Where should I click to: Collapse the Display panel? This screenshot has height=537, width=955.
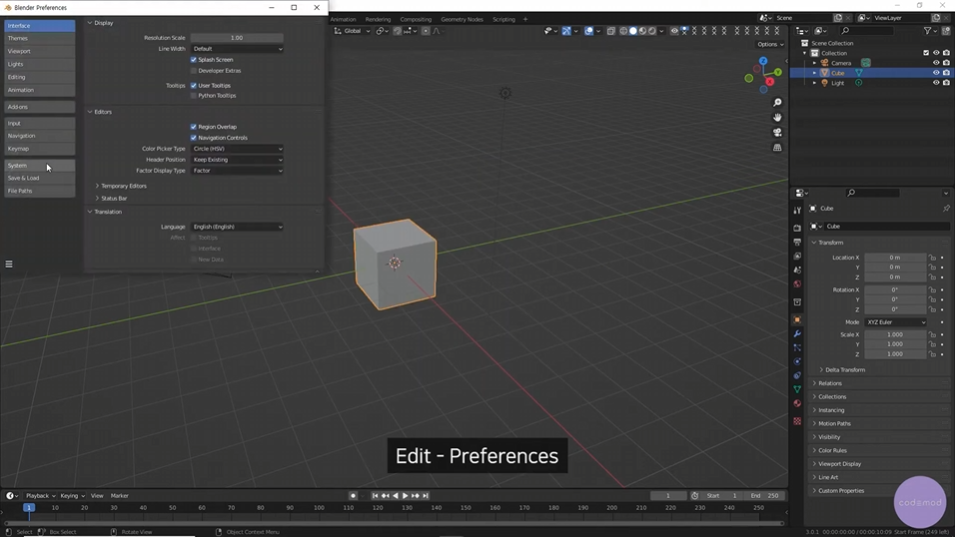pos(100,23)
